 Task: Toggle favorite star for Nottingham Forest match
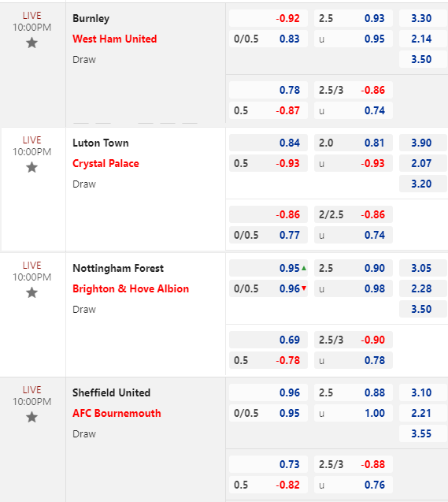click(31, 292)
